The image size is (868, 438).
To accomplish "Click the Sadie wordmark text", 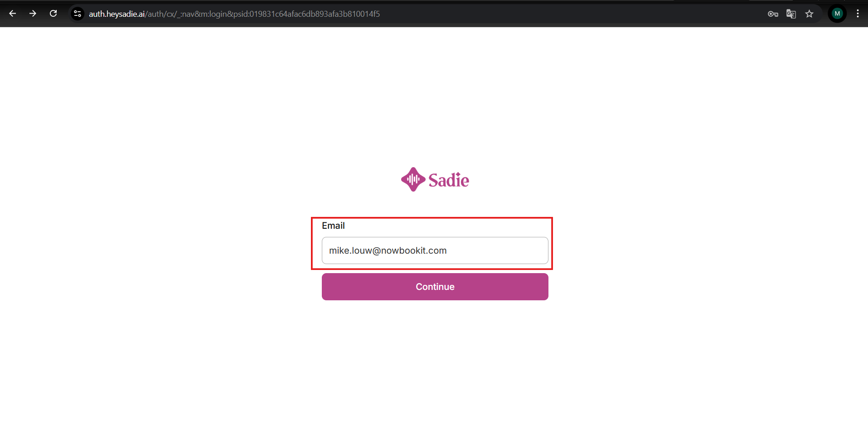I will [x=449, y=180].
